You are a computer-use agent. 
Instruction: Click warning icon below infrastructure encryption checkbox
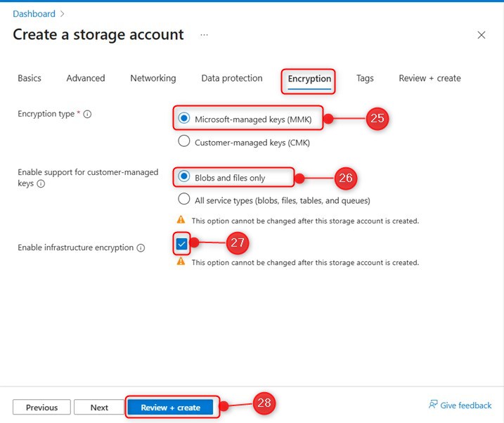point(181,262)
